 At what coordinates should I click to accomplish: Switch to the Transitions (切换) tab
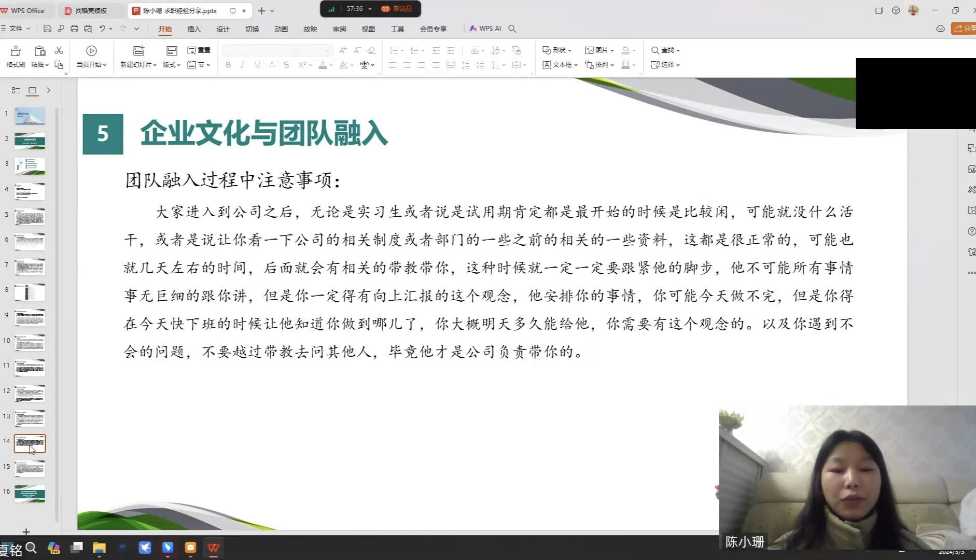(x=252, y=29)
